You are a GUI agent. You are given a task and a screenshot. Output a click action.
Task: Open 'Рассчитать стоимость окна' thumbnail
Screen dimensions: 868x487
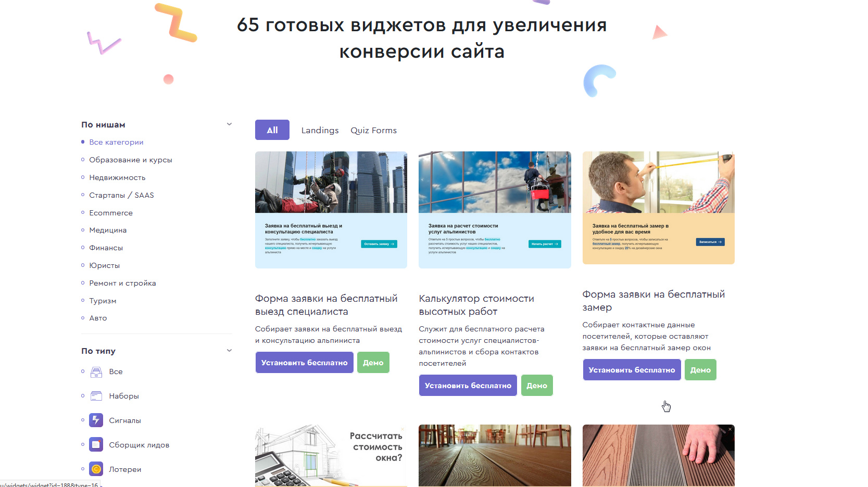[331, 456]
